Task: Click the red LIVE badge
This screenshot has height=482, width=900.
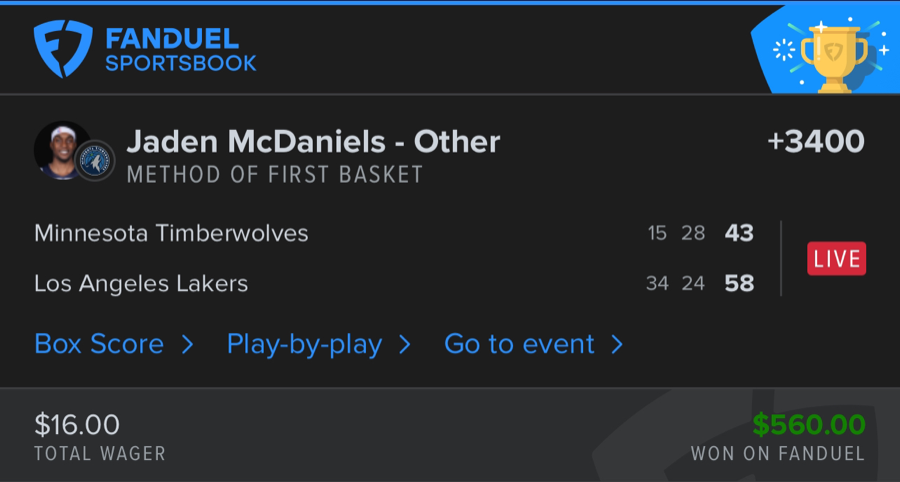Action: [836, 259]
